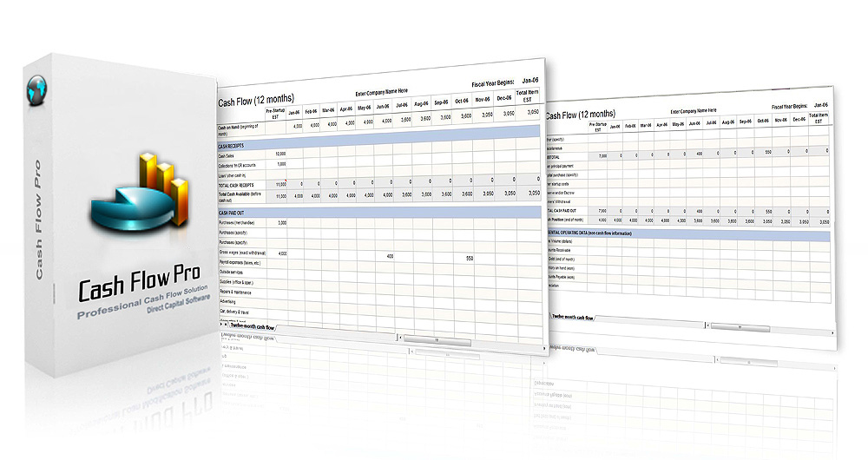
Task: Click the Total Item EST header in front spreadsheet
Action: (x=527, y=95)
